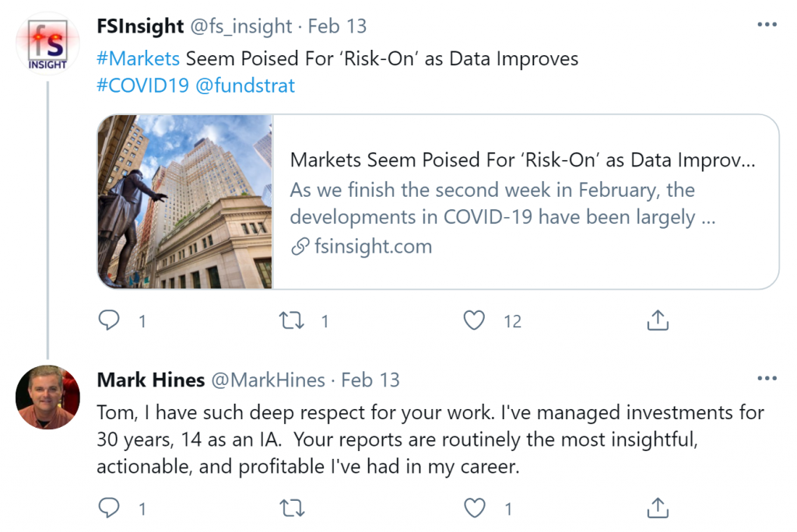
Task: View FSInsight's profile name
Action: [x=140, y=25]
